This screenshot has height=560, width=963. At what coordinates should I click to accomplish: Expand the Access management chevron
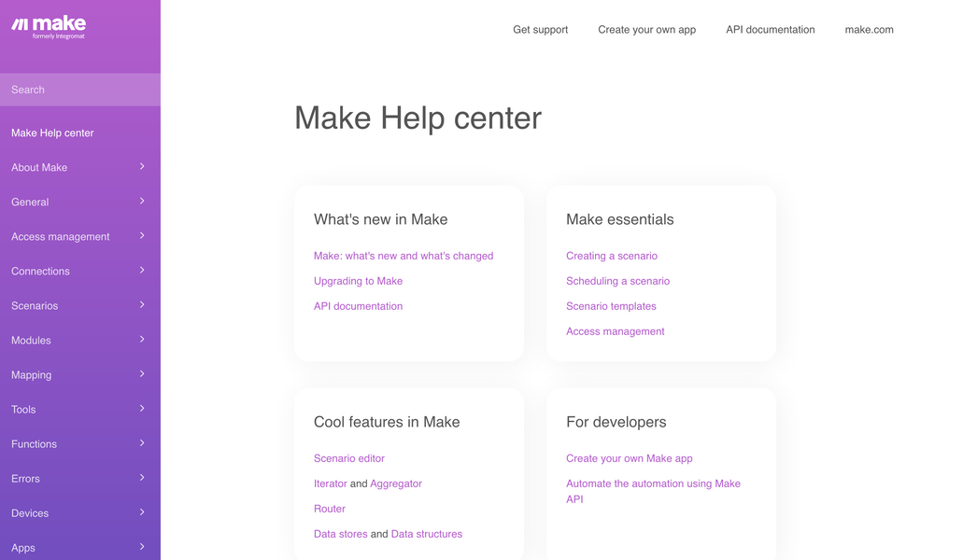pyautogui.click(x=142, y=236)
